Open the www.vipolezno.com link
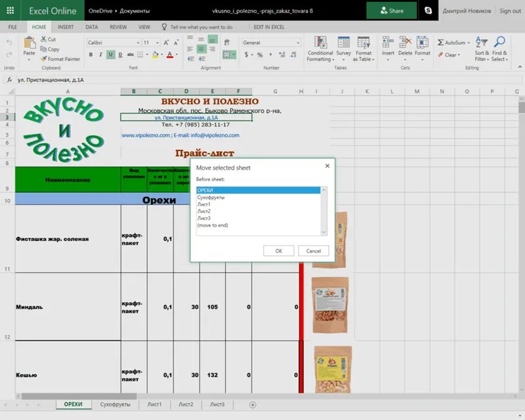The image size is (525, 420). [146, 135]
